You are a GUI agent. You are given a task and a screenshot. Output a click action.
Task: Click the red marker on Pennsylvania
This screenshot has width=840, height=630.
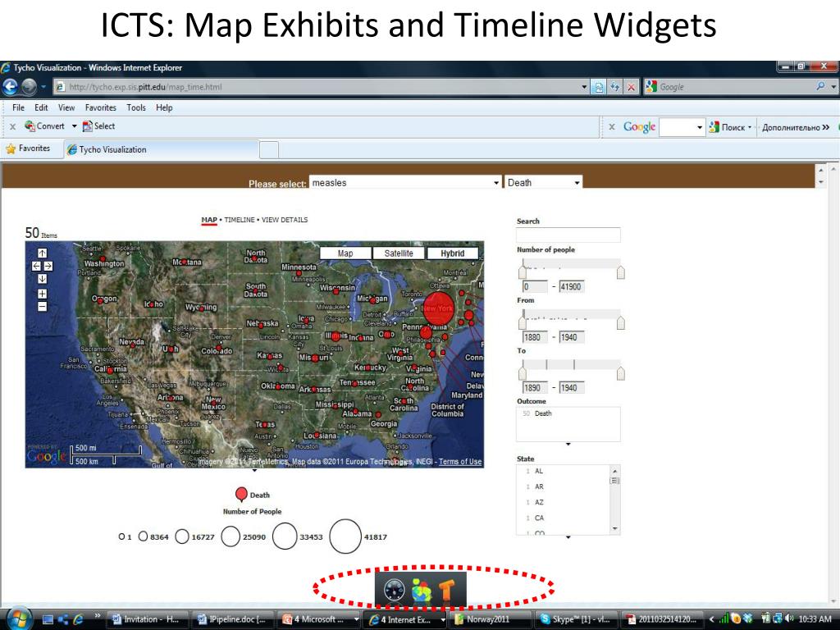click(426, 333)
